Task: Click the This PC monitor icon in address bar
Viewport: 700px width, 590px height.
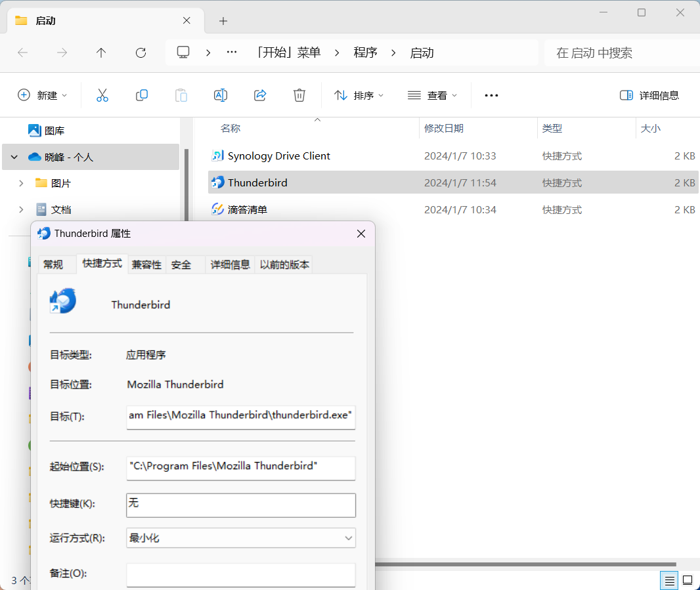Action: [183, 53]
